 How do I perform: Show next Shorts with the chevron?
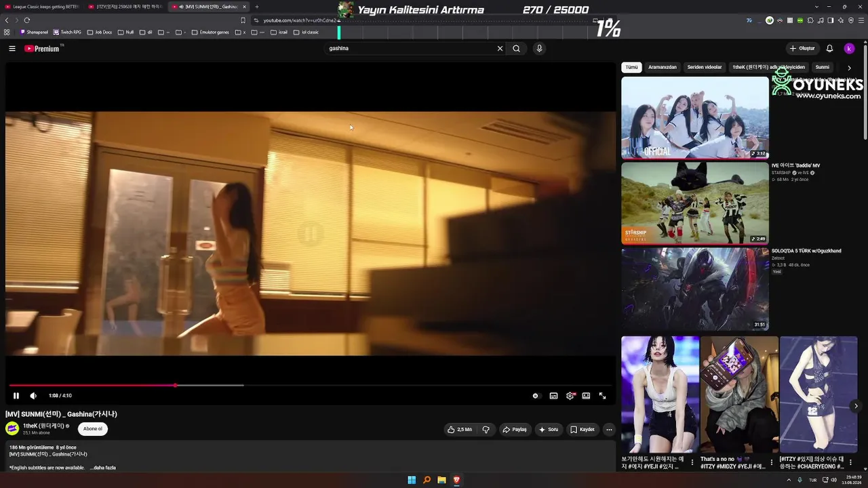pyautogui.click(x=856, y=406)
